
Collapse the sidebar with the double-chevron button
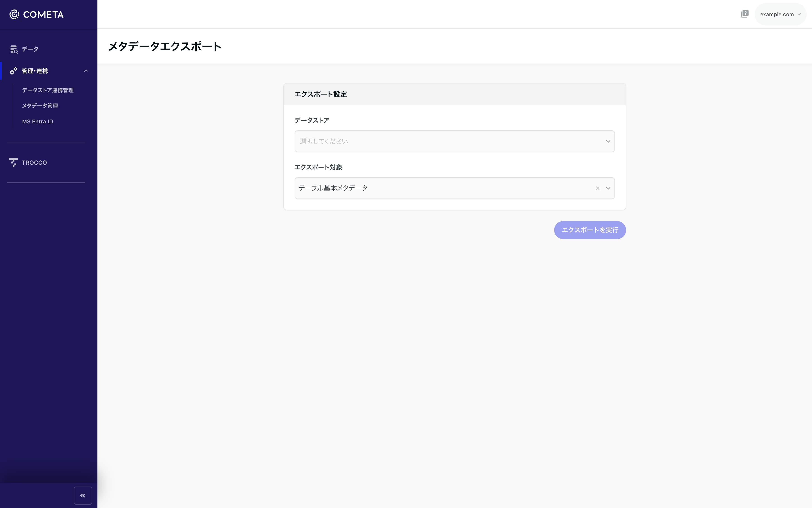tap(83, 496)
